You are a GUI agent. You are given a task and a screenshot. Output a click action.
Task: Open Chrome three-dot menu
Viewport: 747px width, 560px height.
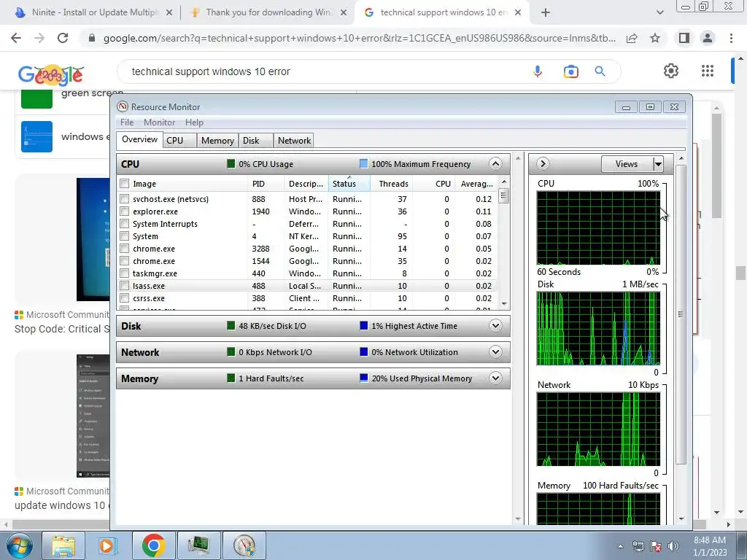[731, 38]
